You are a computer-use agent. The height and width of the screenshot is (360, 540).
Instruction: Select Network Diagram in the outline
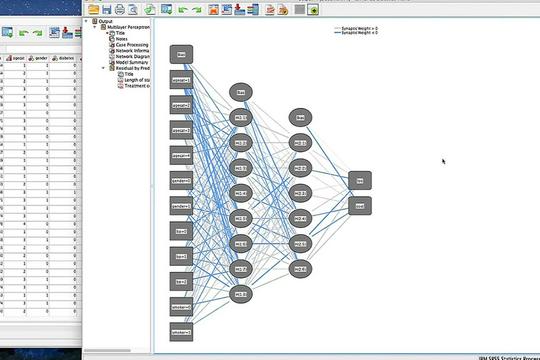pyautogui.click(x=133, y=56)
